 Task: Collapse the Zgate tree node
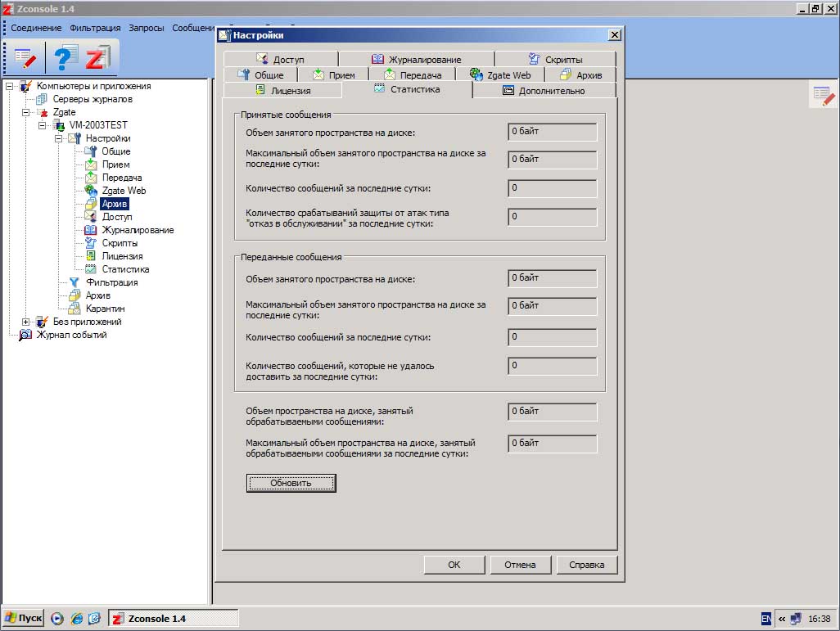pos(25,112)
